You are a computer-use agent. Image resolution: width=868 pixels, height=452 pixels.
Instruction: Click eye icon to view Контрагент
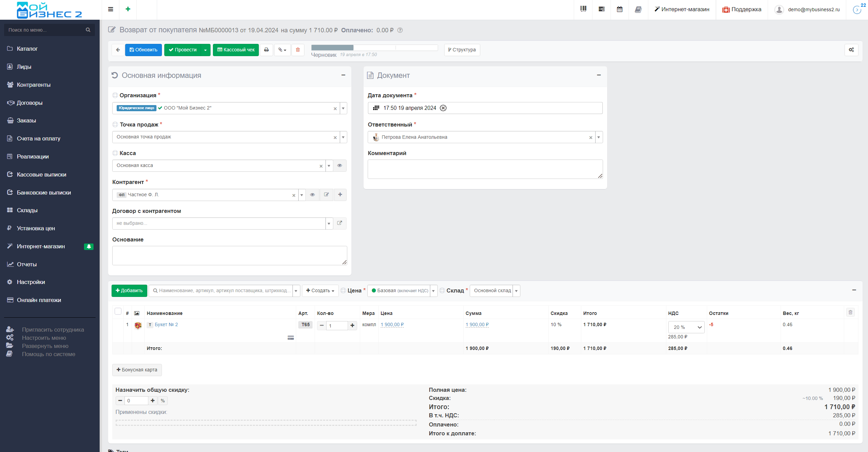pos(312,195)
